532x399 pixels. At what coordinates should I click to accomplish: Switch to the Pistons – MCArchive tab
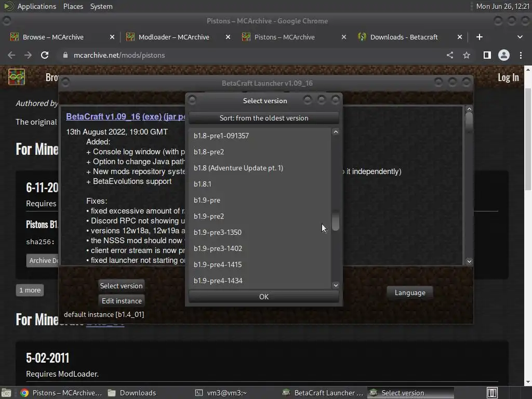284,37
